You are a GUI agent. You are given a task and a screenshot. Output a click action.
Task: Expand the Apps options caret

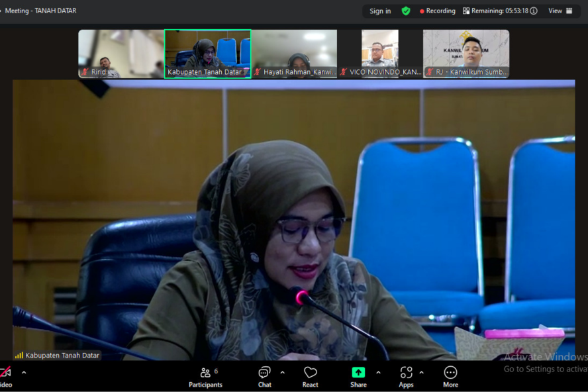[x=422, y=372]
